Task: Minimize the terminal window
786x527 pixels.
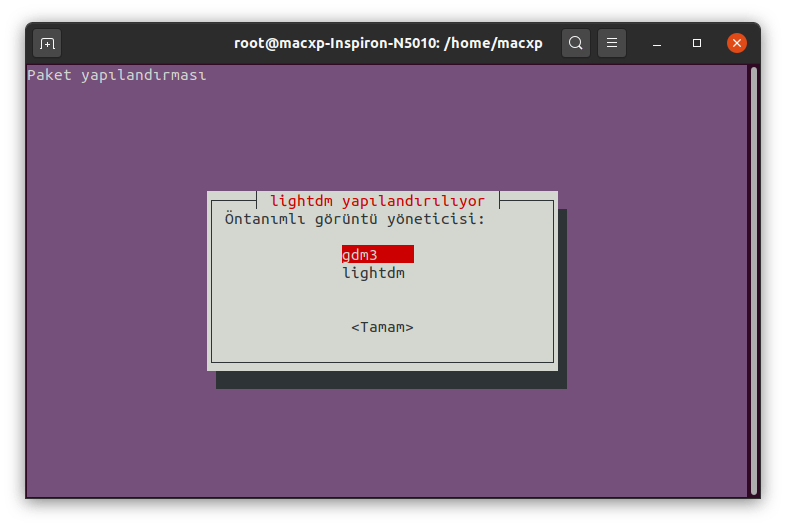Action: click(657, 43)
